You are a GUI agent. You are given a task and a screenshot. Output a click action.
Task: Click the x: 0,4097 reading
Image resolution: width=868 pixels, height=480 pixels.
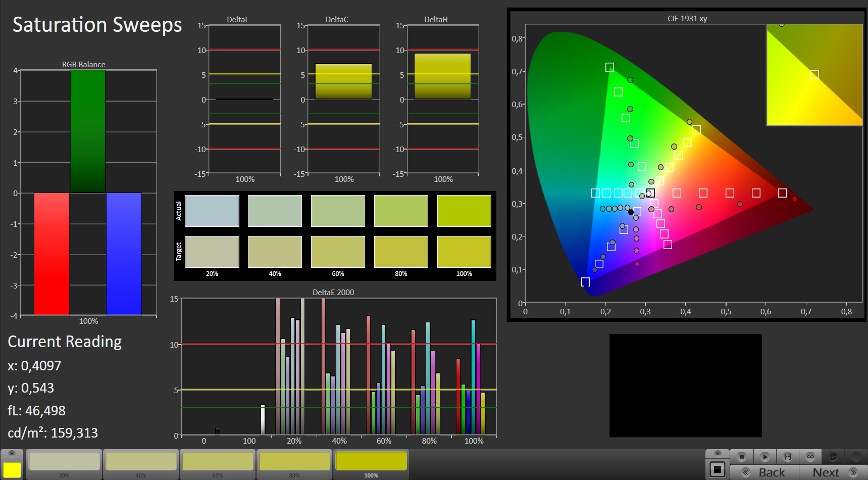(x=34, y=366)
